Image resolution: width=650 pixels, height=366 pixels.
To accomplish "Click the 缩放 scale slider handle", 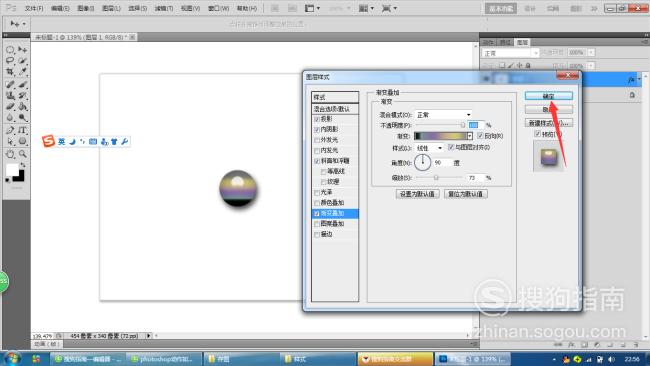I will 436,177.
